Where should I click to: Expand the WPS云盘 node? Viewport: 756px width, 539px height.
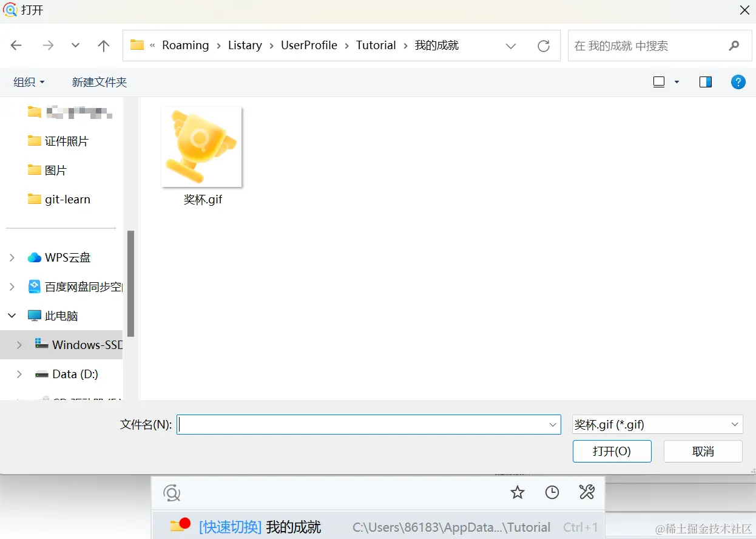pos(12,257)
